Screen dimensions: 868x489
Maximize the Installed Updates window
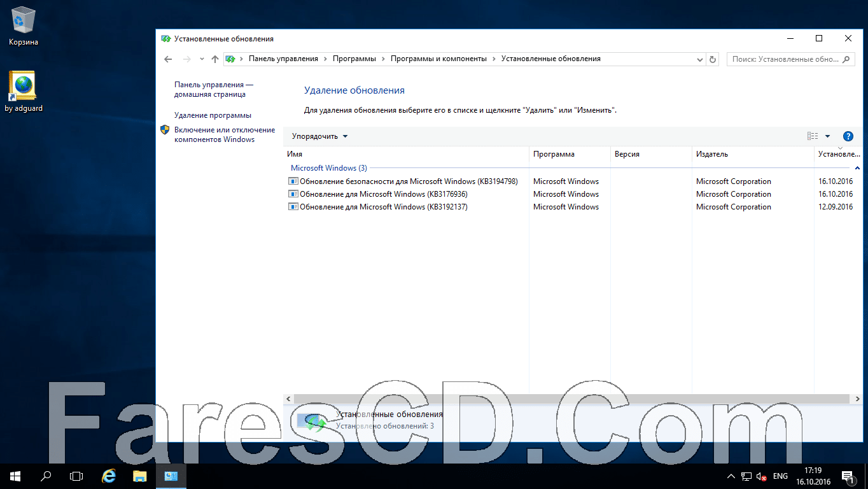pyautogui.click(x=819, y=39)
